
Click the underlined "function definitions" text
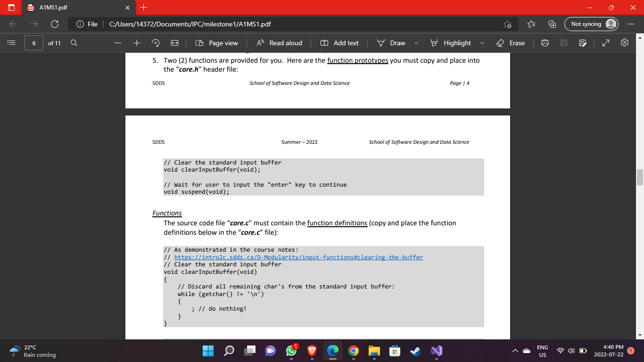337,223
